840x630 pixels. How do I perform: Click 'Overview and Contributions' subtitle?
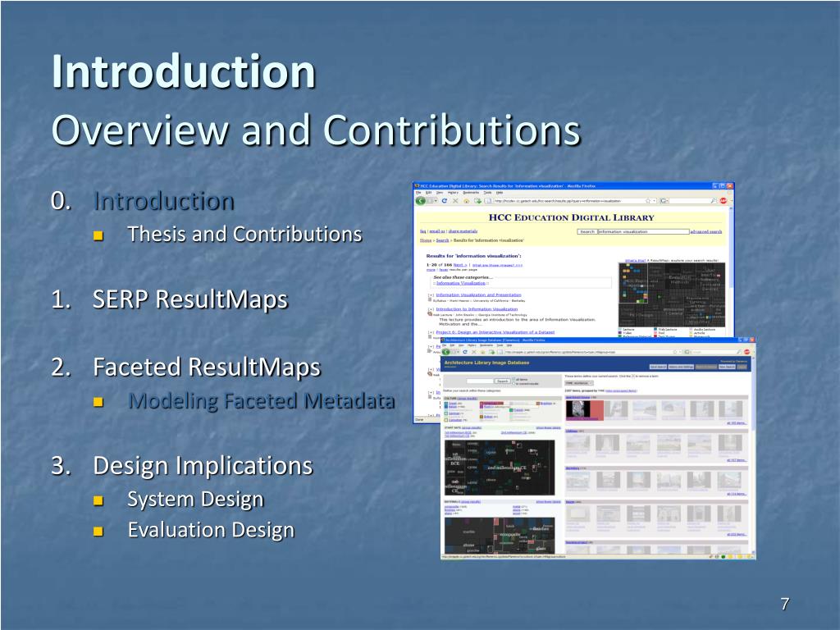316,130
